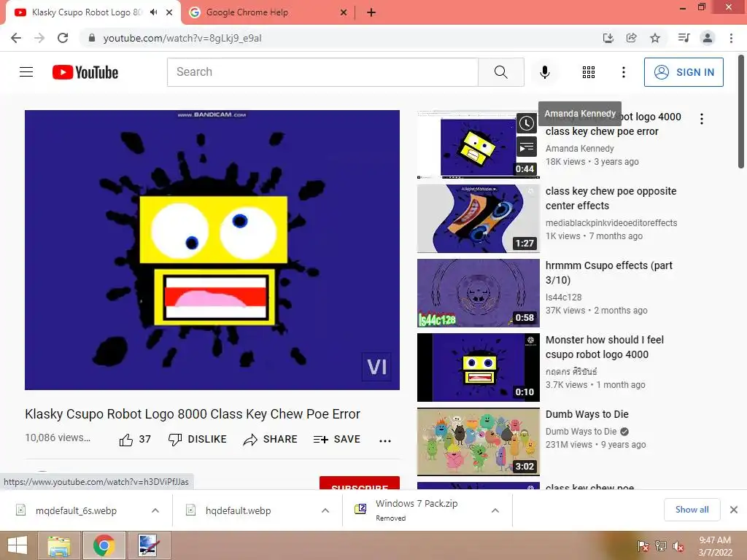747x560 pixels.
Task: Type in the YouTube Search field
Action: coord(322,72)
